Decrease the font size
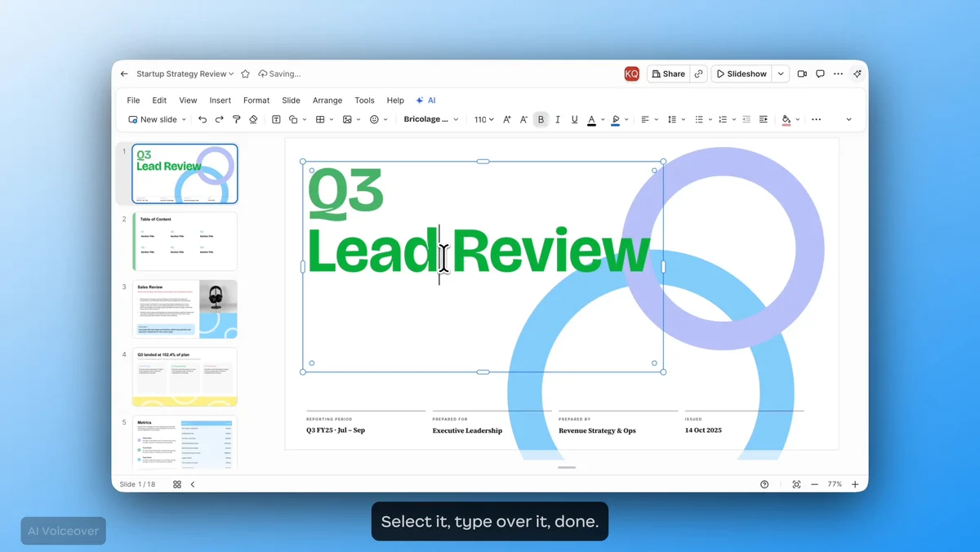The image size is (980, 552). pyautogui.click(x=523, y=119)
